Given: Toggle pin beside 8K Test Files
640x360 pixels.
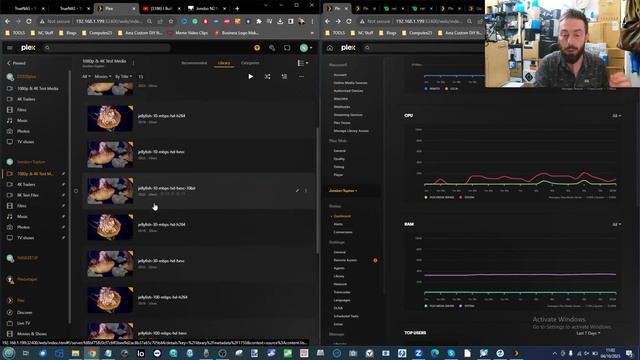Looking at the screenshot, I should click(x=63, y=195).
